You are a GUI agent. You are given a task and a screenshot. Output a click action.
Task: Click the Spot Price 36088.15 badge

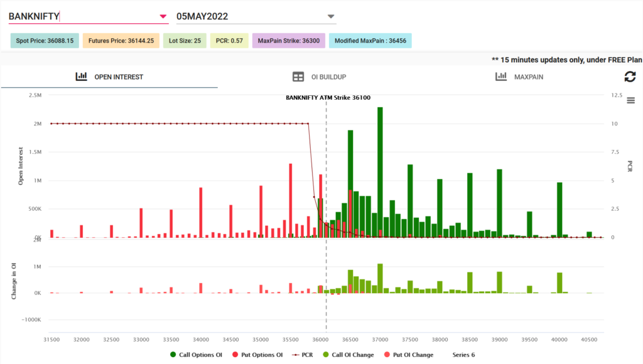(x=45, y=41)
